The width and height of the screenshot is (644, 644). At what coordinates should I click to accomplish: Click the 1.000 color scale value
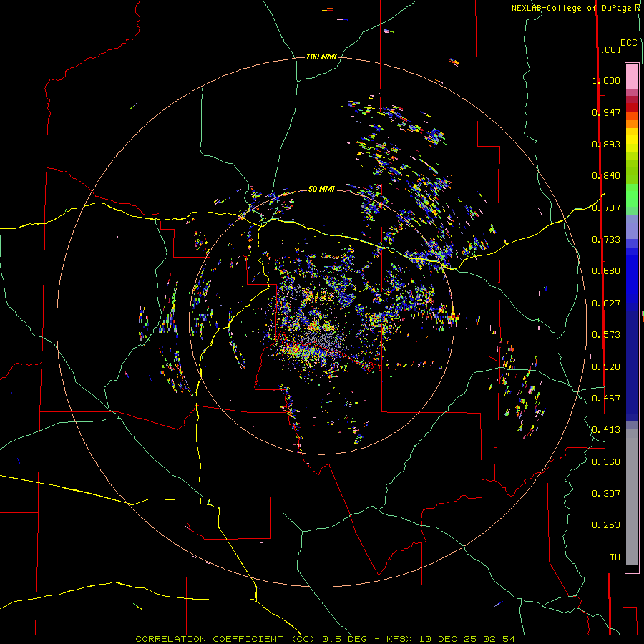606,80
